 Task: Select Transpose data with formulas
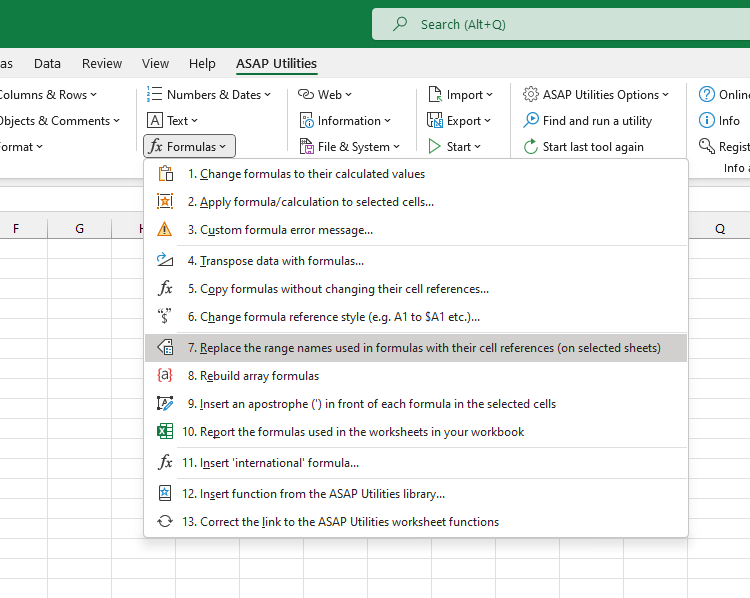(x=416, y=261)
